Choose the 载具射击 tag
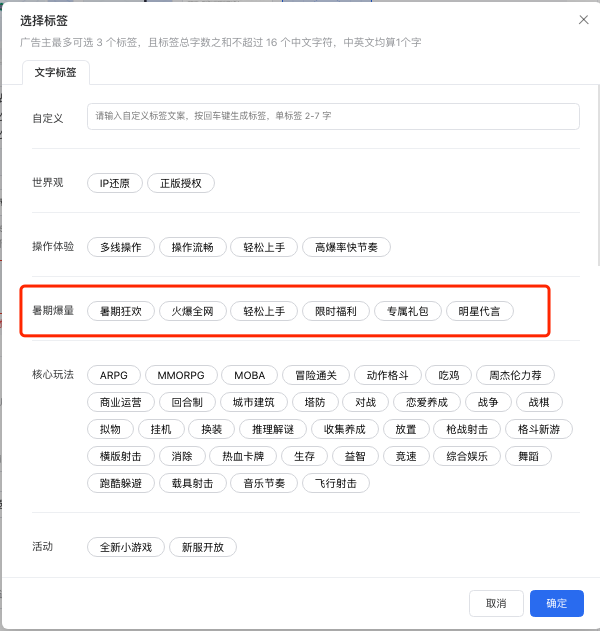 (x=193, y=483)
